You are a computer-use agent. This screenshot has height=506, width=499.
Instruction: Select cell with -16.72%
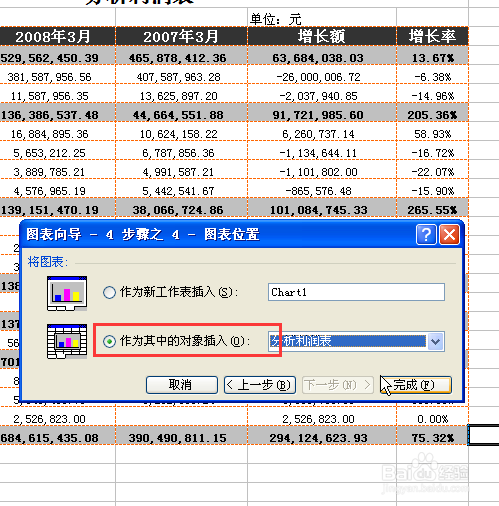pos(432,150)
